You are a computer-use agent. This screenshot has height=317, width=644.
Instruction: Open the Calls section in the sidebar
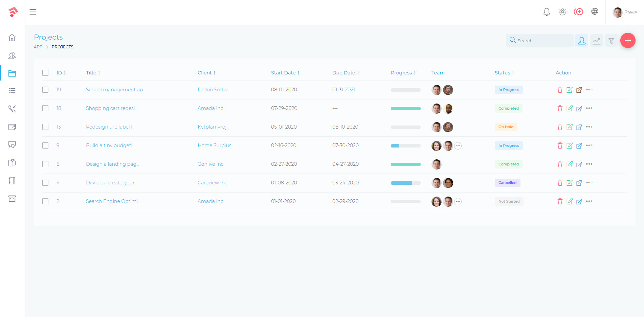[x=12, y=109]
